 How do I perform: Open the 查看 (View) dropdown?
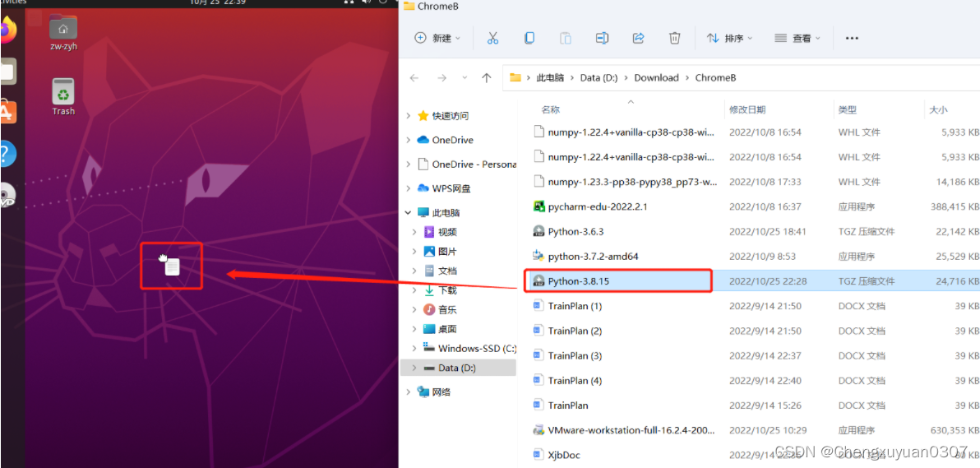pos(797,38)
